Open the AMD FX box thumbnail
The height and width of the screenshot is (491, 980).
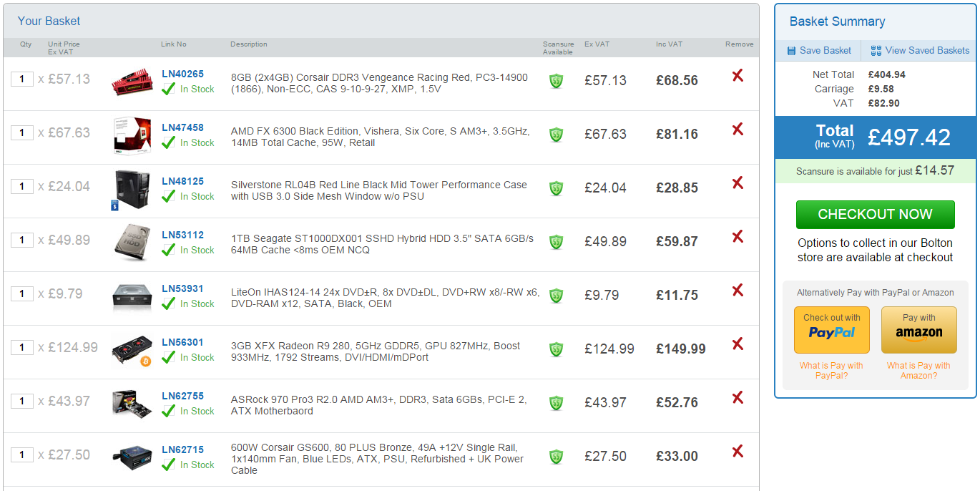pos(132,135)
